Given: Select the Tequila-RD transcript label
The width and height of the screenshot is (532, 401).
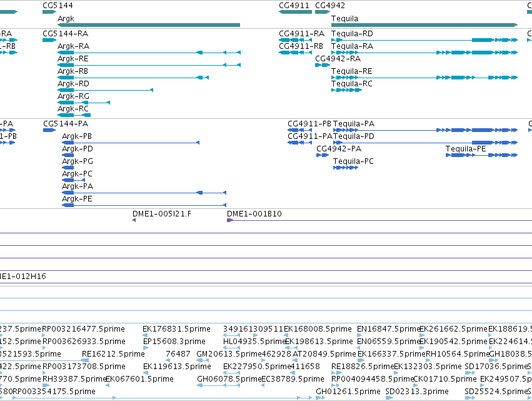Looking at the screenshot, I should point(352,34).
